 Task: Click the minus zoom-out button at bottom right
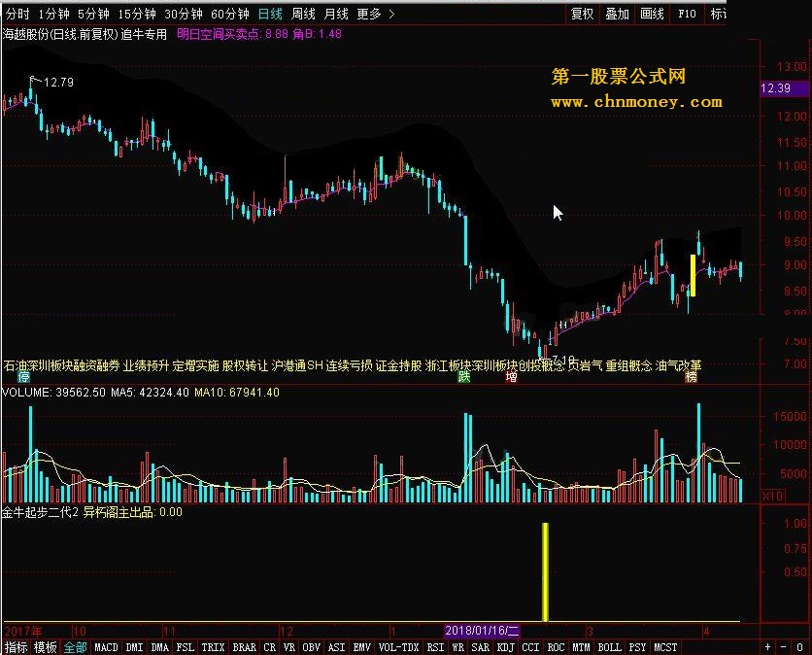point(784,646)
